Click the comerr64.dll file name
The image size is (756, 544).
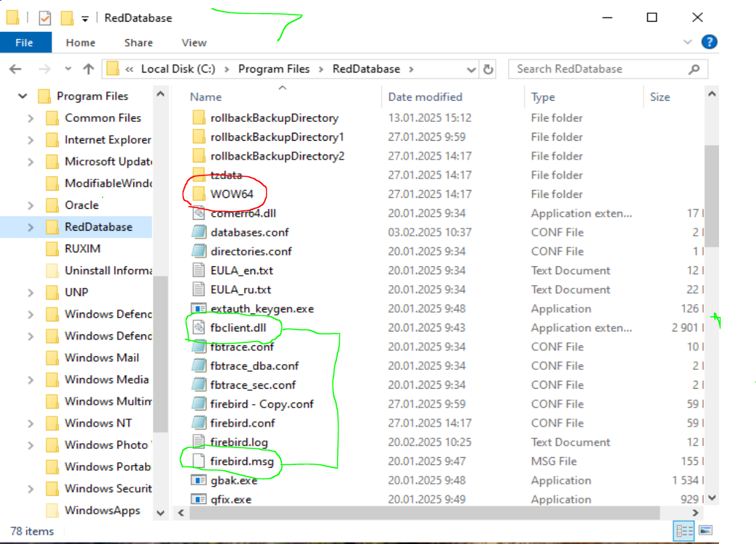tap(244, 213)
